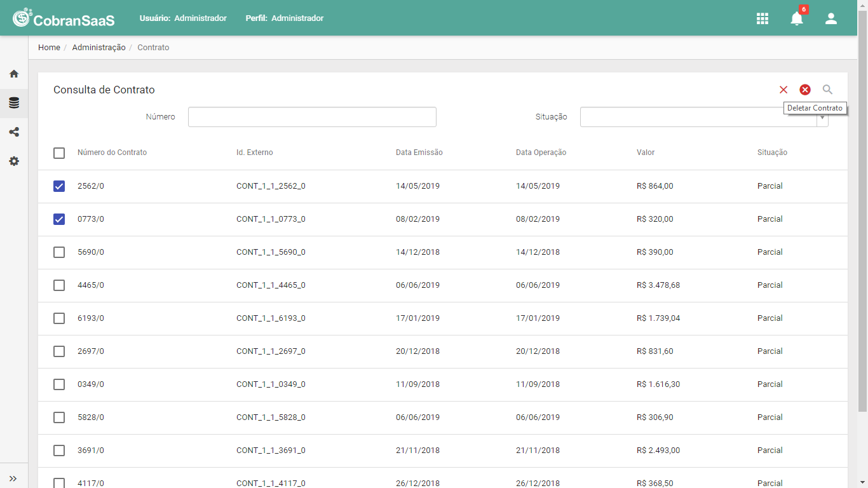The width and height of the screenshot is (868, 488).
Task: Click CONT_1_1_5828_0 cell
Action: pyautogui.click(x=271, y=417)
